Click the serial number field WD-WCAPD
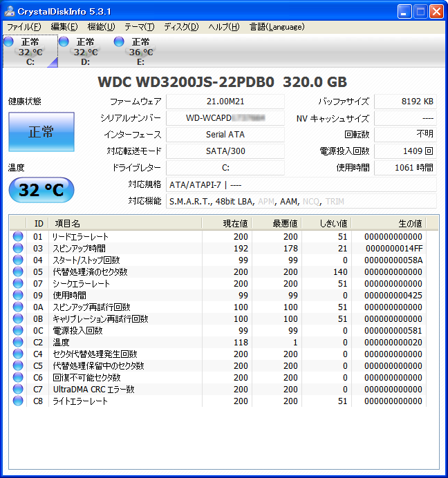The width and height of the screenshot is (448, 478). point(225,118)
